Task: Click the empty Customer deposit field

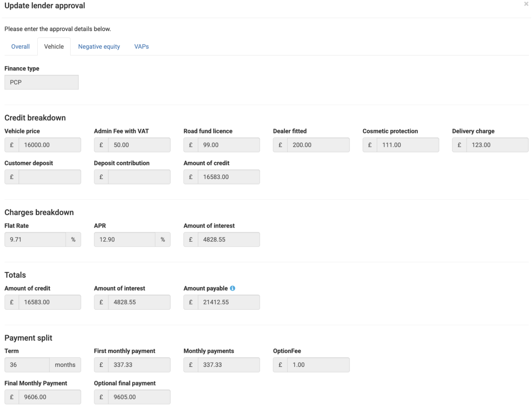Action: tap(50, 177)
